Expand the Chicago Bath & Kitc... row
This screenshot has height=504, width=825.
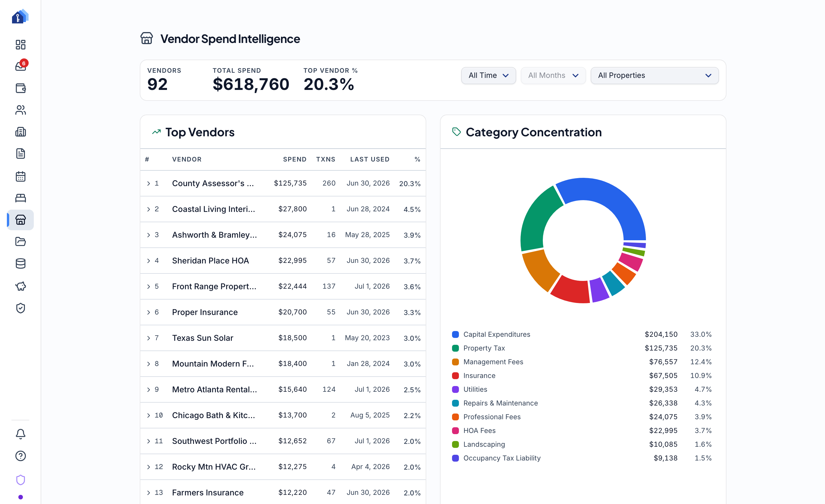point(149,415)
